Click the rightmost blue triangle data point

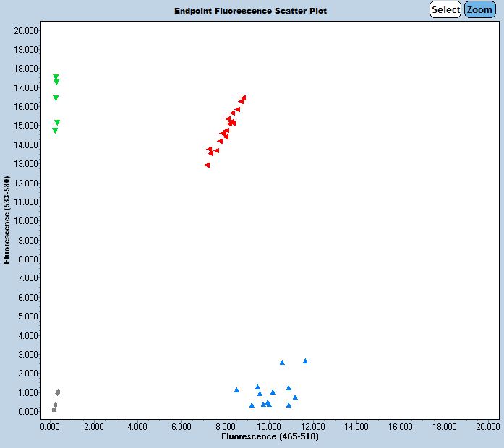click(305, 361)
